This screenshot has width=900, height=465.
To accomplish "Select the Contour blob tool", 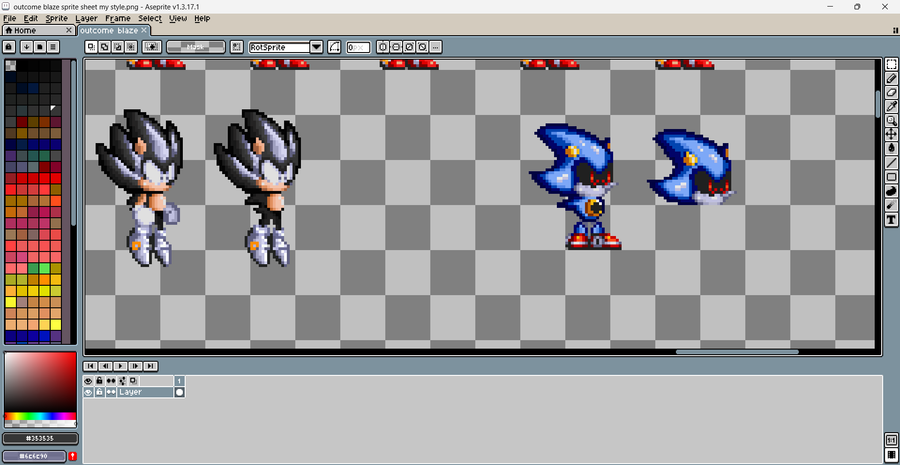I will coord(891,191).
